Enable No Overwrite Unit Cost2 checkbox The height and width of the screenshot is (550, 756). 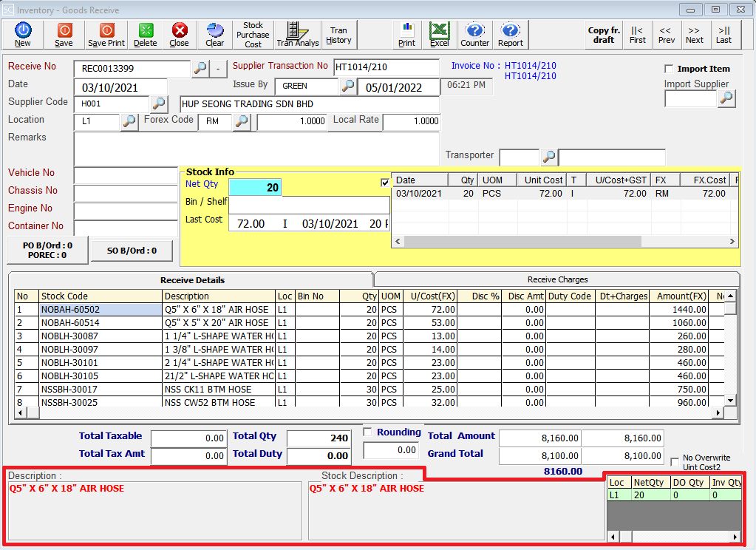tap(675, 462)
